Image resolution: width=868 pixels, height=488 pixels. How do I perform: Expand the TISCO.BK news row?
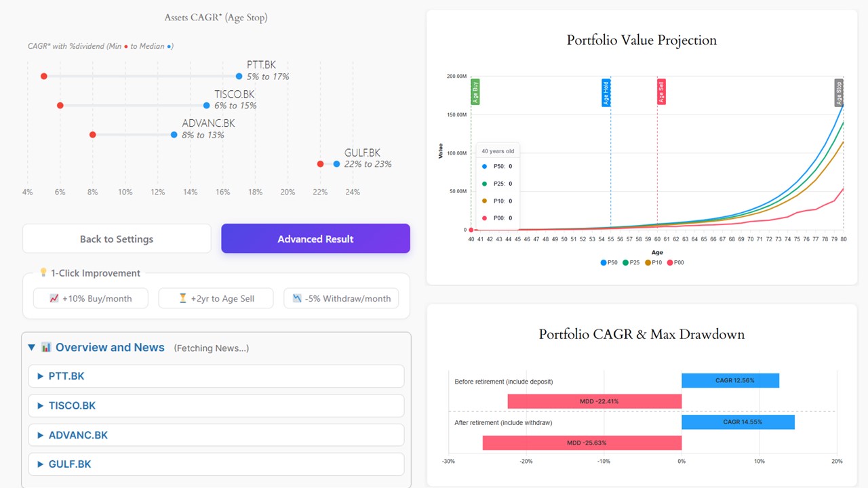pyautogui.click(x=216, y=406)
